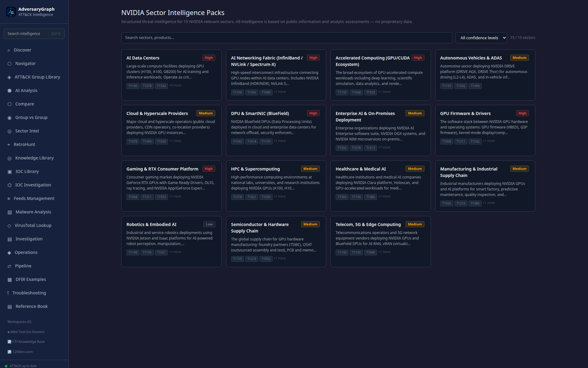Click the Pipeline arrows icon

[9, 266]
